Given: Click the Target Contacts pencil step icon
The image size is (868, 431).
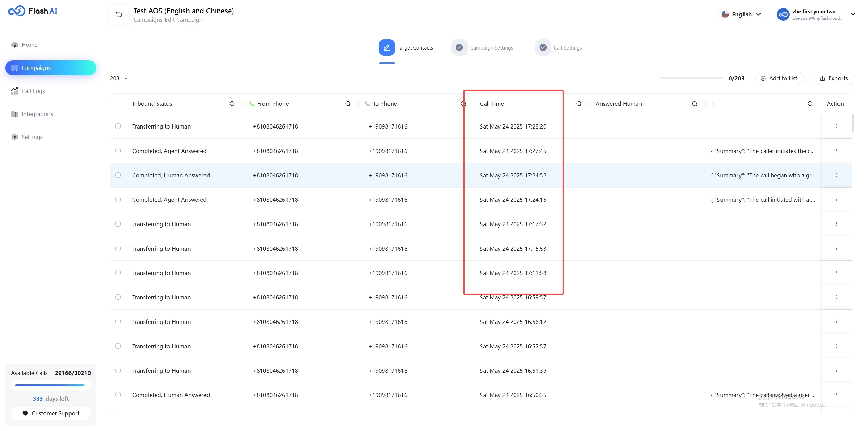Looking at the screenshot, I should [387, 47].
